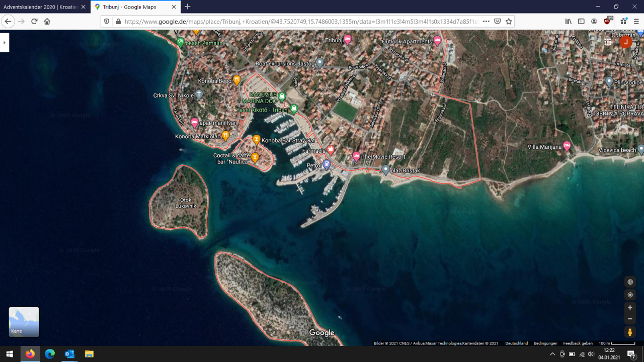
Task: Click the Petrol gas station marker
Action: point(327,164)
